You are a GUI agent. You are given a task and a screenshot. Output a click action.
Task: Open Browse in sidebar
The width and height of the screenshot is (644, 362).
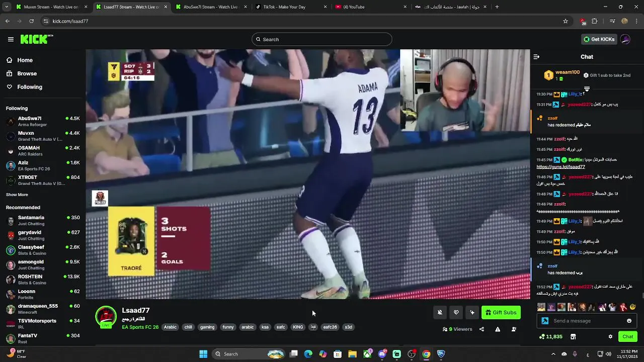pyautogui.click(x=22, y=73)
